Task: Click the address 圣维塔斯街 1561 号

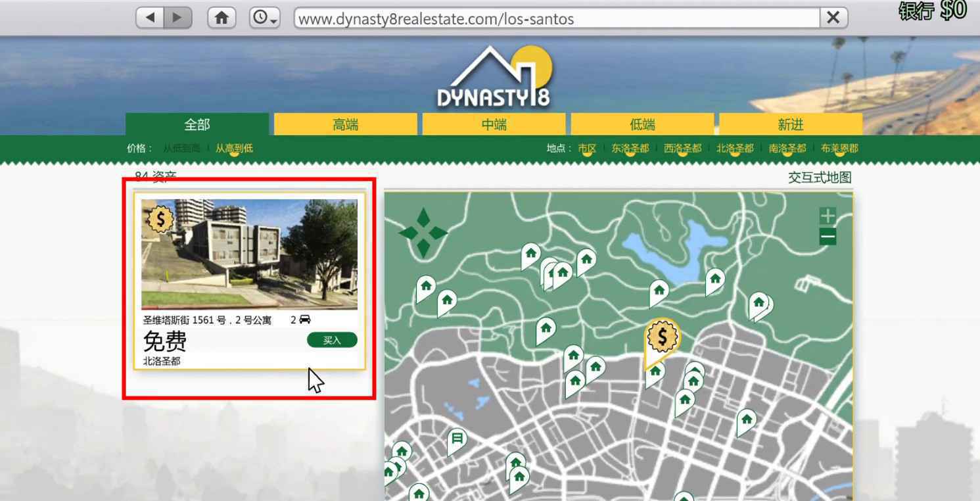Action: 185,320
